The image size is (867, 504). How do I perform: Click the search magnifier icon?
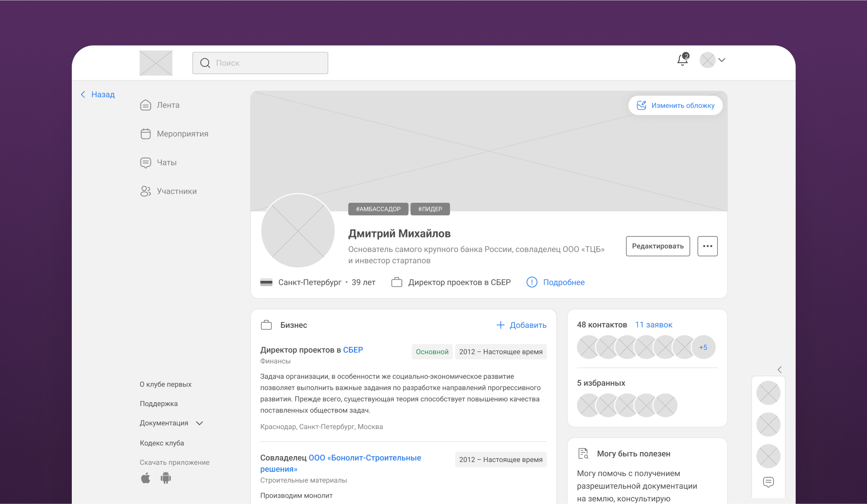tap(205, 63)
